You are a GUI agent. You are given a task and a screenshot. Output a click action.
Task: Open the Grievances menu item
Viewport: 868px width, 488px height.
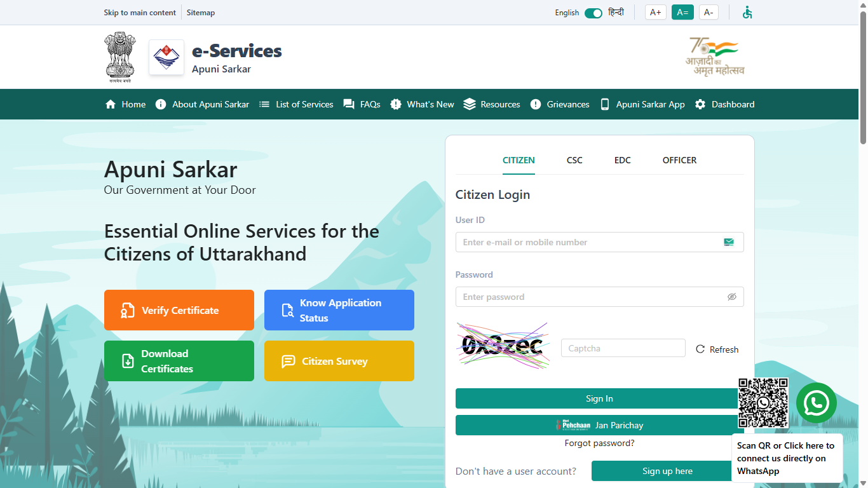tap(560, 104)
